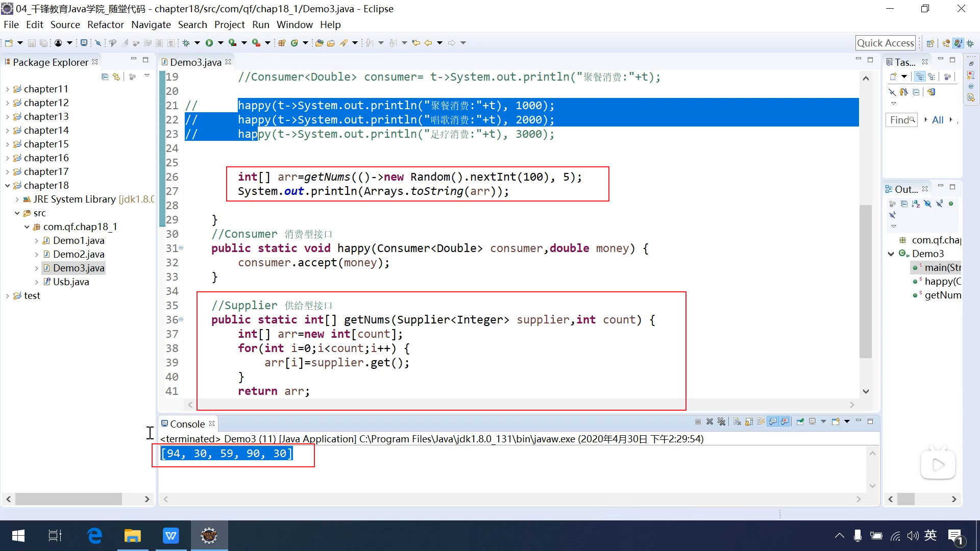Toggle Show Console on Standard Out change
Viewport: 980px width, 551px height.
pyautogui.click(x=773, y=421)
